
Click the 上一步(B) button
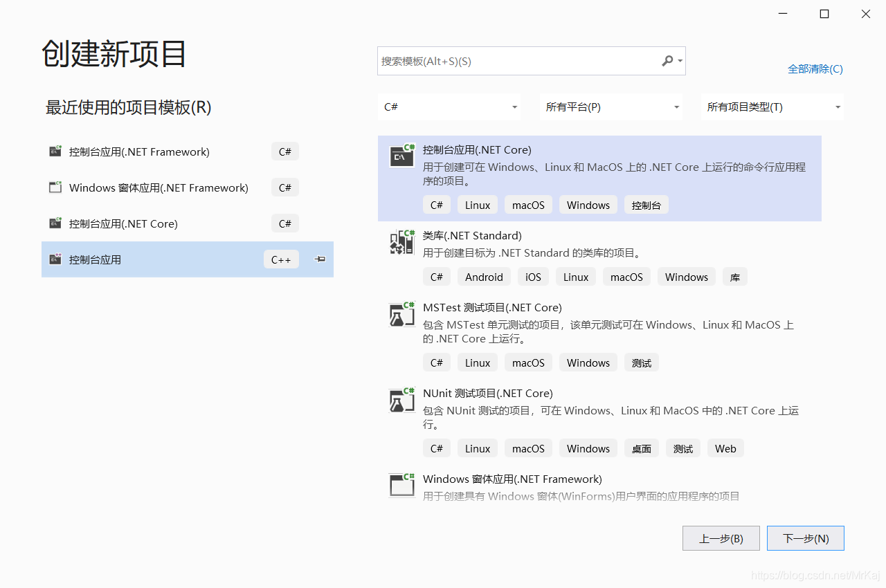[721, 538]
